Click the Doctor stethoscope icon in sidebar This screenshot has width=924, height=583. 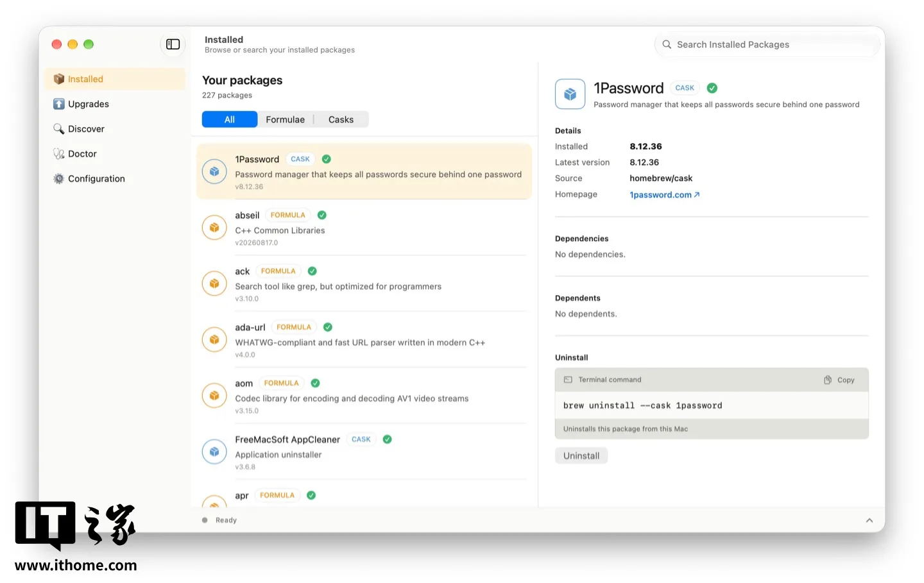point(59,154)
